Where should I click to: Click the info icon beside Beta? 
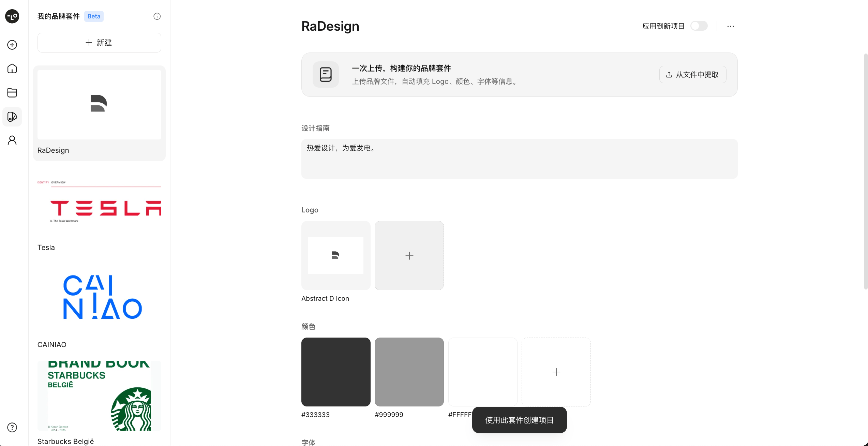click(x=157, y=16)
